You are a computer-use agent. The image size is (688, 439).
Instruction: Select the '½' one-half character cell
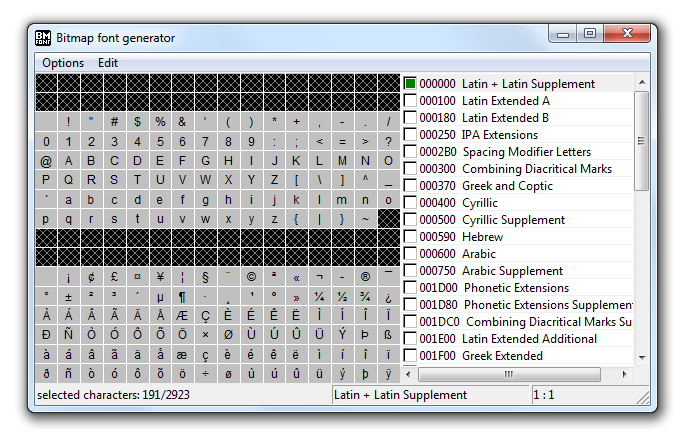[342, 297]
